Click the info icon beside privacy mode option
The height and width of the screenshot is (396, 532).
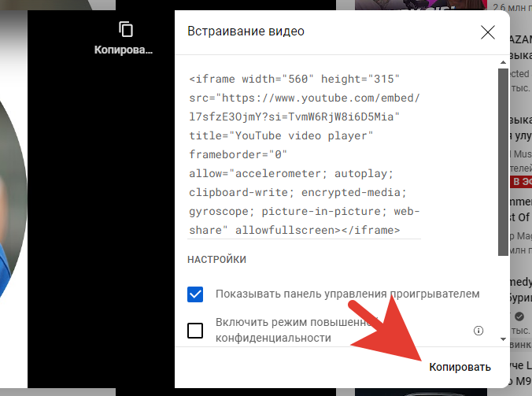coord(478,331)
